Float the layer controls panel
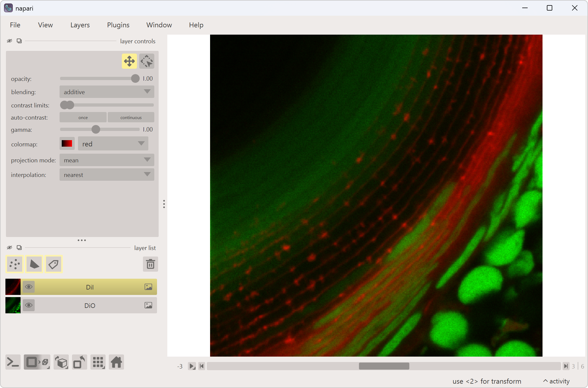Image resolution: width=588 pixels, height=388 pixels. pos(19,41)
